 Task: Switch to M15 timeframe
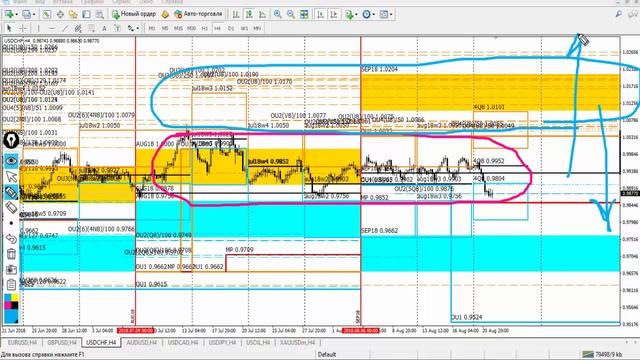tap(178, 28)
